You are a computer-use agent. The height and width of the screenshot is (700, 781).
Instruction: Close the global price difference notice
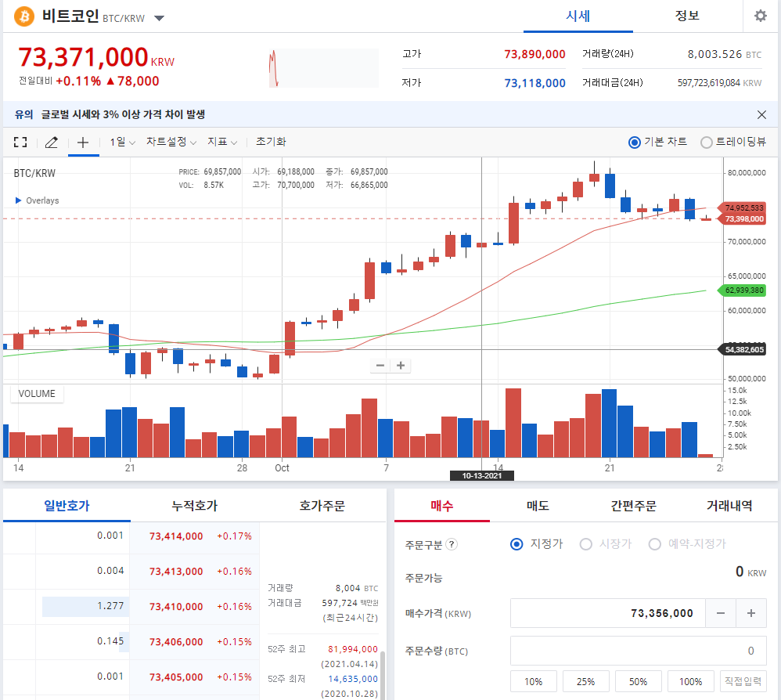(x=761, y=114)
